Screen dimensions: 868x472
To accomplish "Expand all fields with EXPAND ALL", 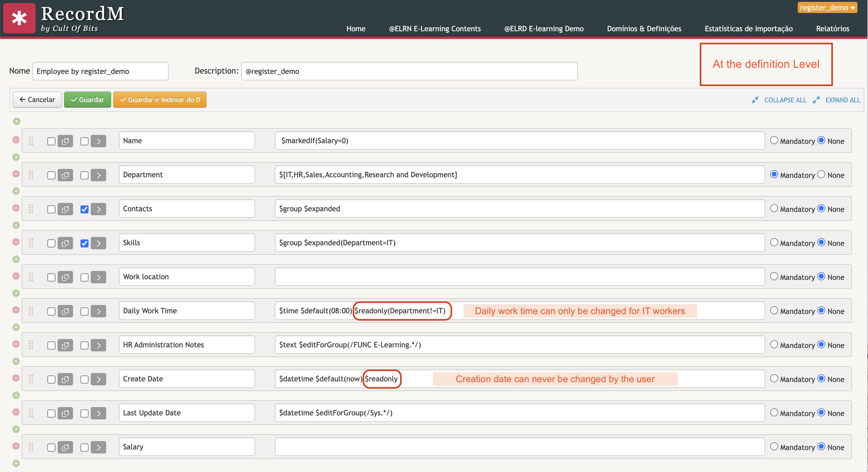I will click(836, 100).
